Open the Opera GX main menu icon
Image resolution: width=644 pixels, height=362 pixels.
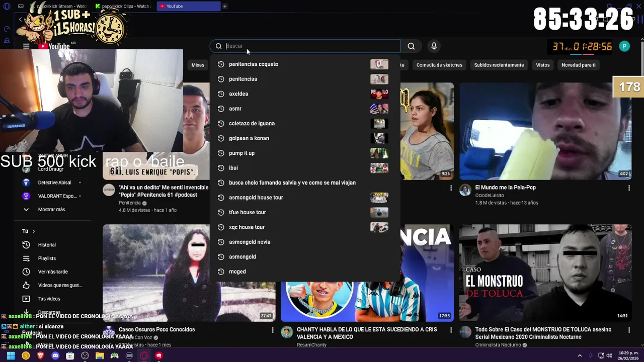click(7, 6)
